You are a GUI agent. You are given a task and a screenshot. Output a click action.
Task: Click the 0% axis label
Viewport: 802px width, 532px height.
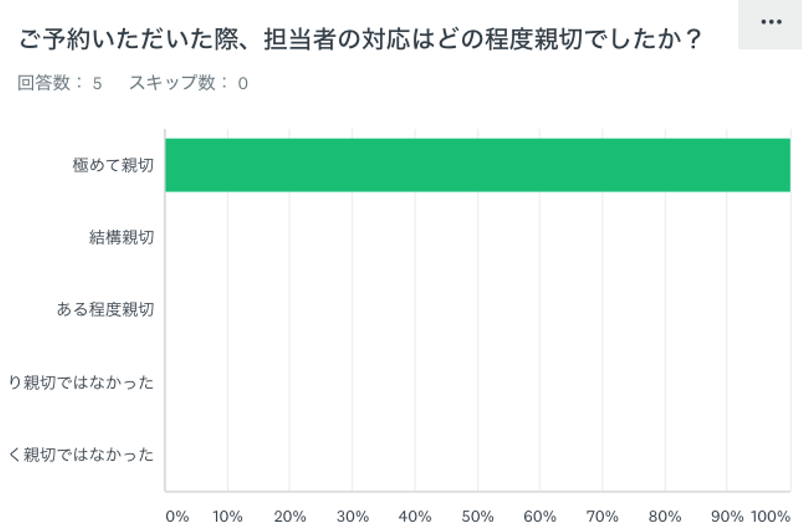177,516
